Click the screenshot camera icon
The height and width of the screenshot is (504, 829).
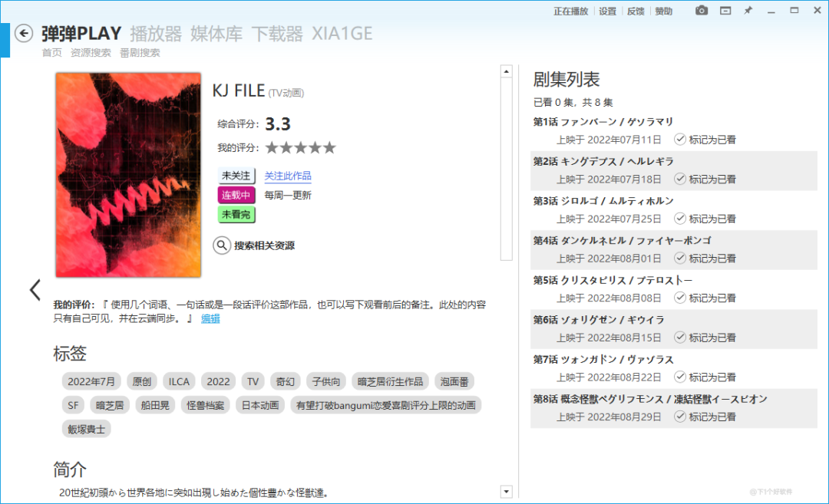point(701,11)
